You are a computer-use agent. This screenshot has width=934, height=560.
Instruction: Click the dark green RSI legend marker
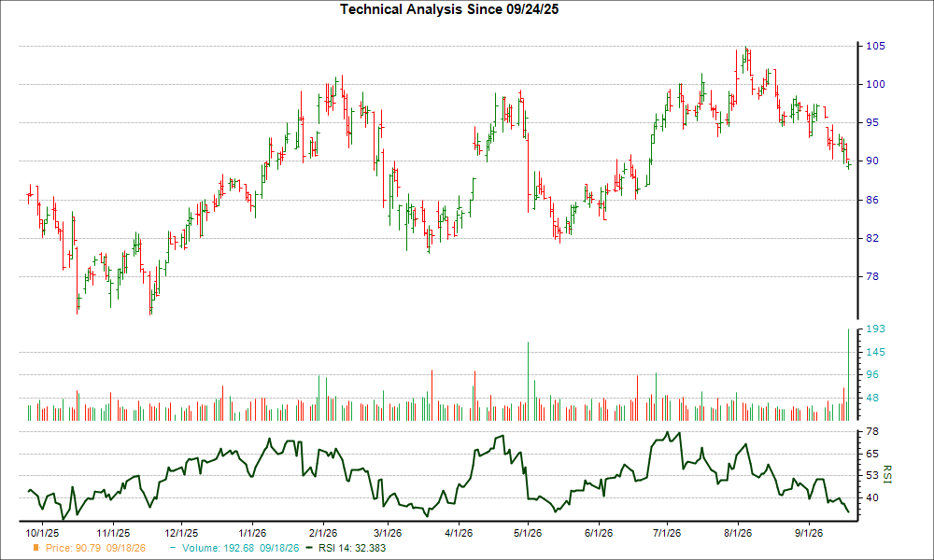pos(308,548)
